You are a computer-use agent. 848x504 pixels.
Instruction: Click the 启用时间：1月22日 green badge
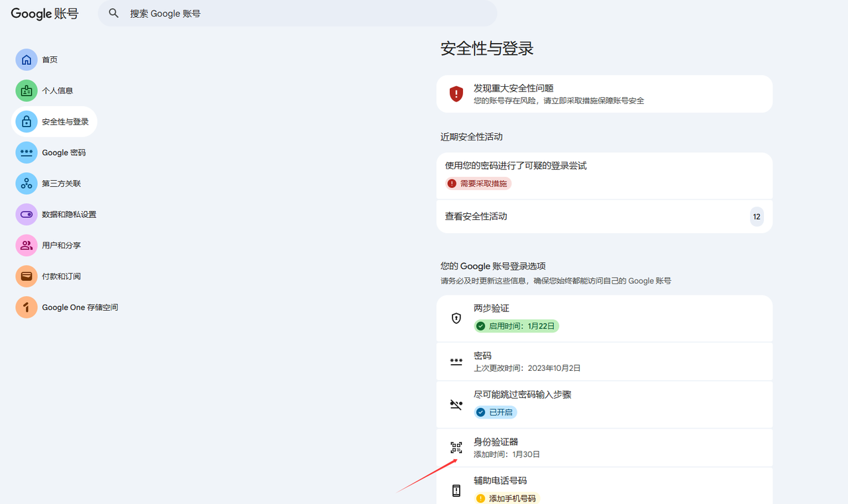[x=516, y=326]
